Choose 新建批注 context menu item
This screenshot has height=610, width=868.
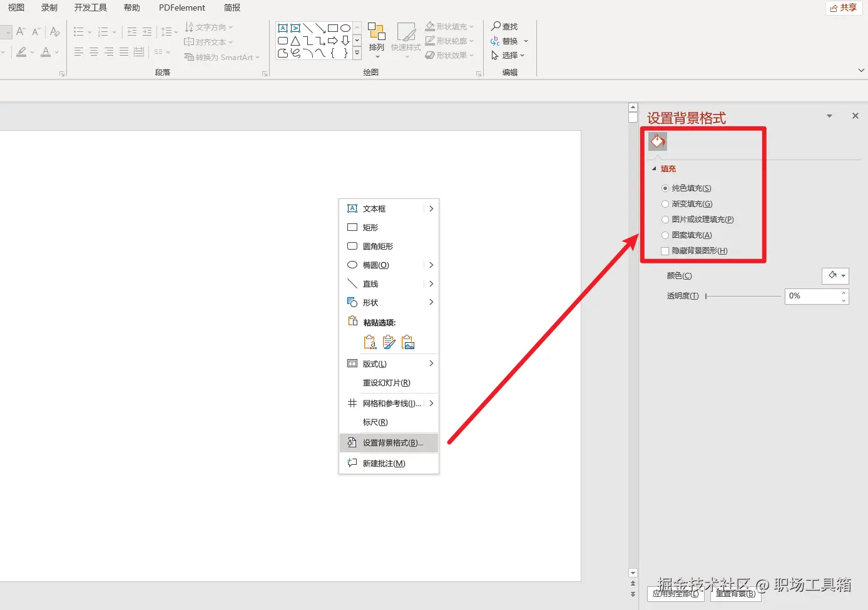389,464
